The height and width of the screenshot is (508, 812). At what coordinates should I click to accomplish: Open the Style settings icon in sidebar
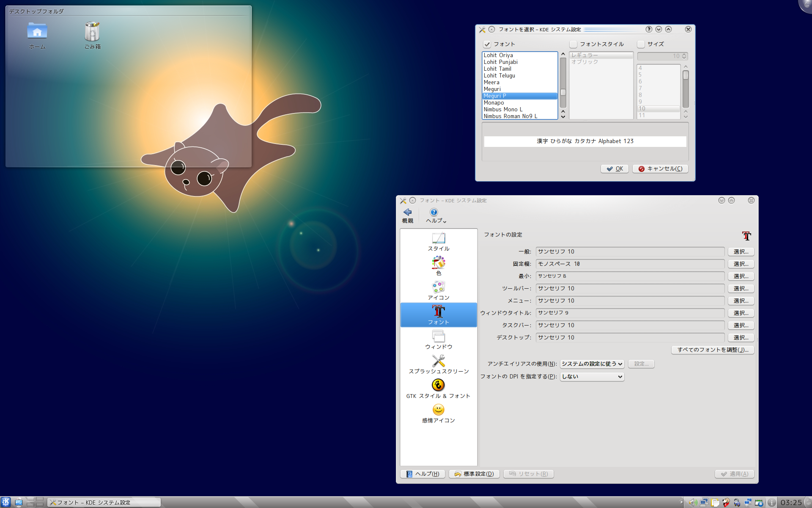[438, 242]
